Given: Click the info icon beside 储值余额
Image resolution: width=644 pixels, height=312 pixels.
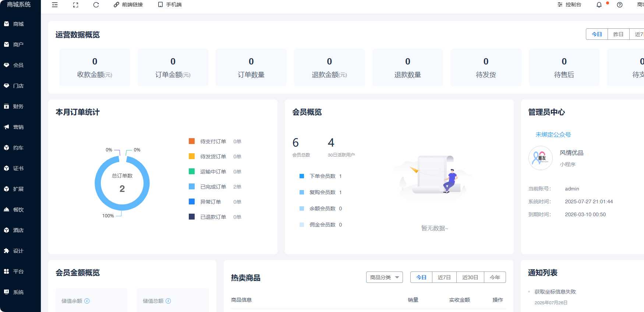Looking at the screenshot, I should click(87, 301).
